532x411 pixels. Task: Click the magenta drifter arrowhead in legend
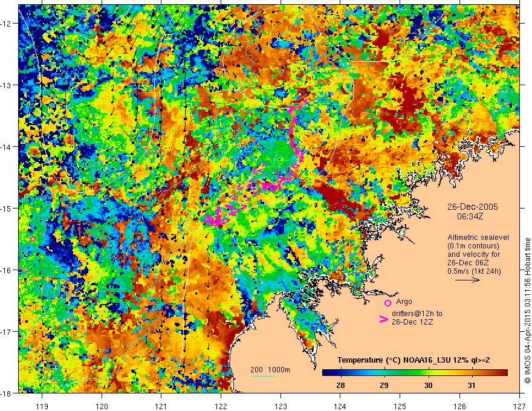pyautogui.click(x=384, y=319)
